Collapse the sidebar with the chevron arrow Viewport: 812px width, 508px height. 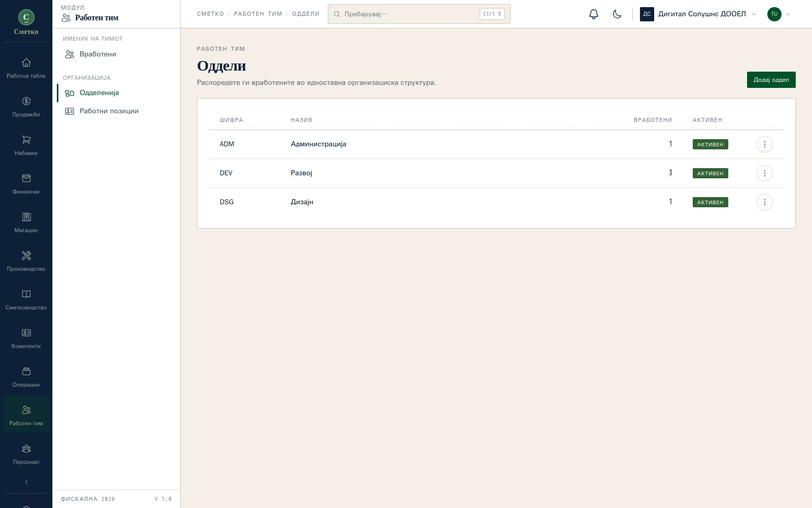(x=26, y=482)
